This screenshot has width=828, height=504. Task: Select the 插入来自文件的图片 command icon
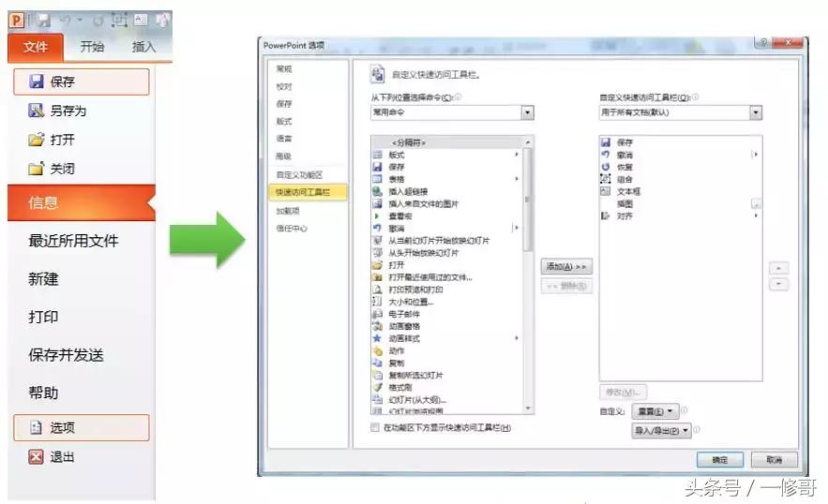377,203
